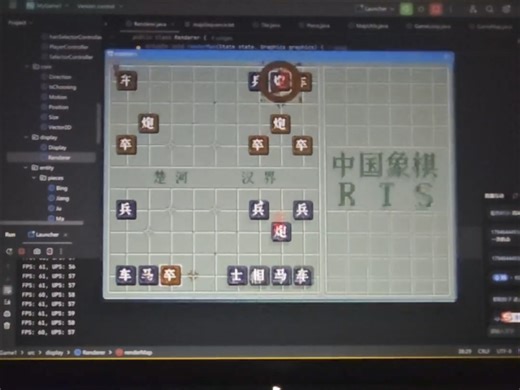Click the Code With Me user icon
Viewport: 520px width, 390px height.
pyautogui.click(x=473, y=9)
